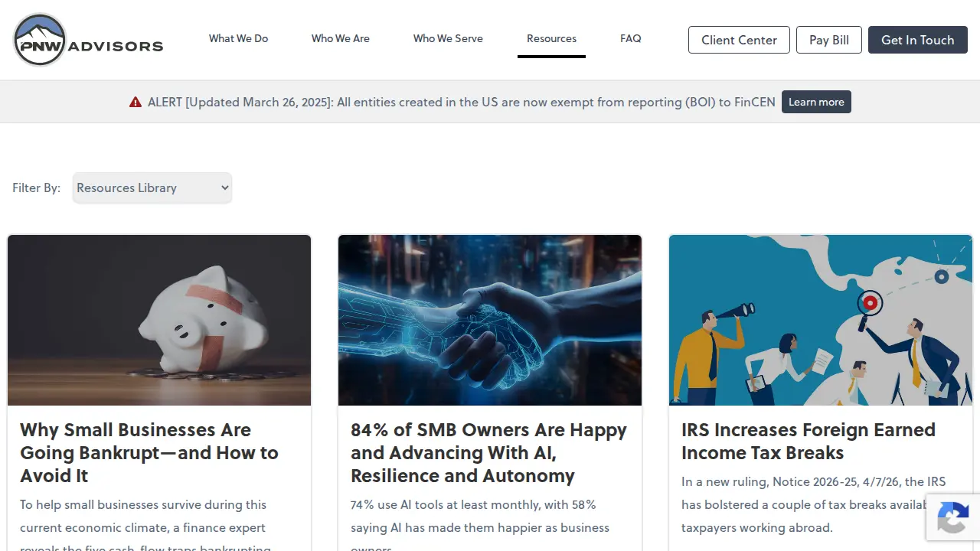Click the 'In a new ruling, Notice 2026-25' excerpt
The width and height of the screenshot is (980, 551).
click(x=813, y=504)
